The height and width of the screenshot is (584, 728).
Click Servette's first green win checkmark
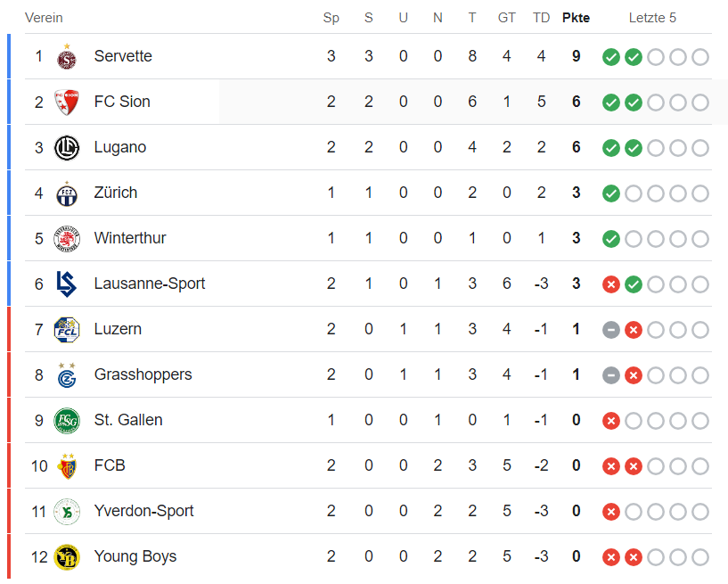point(610,57)
